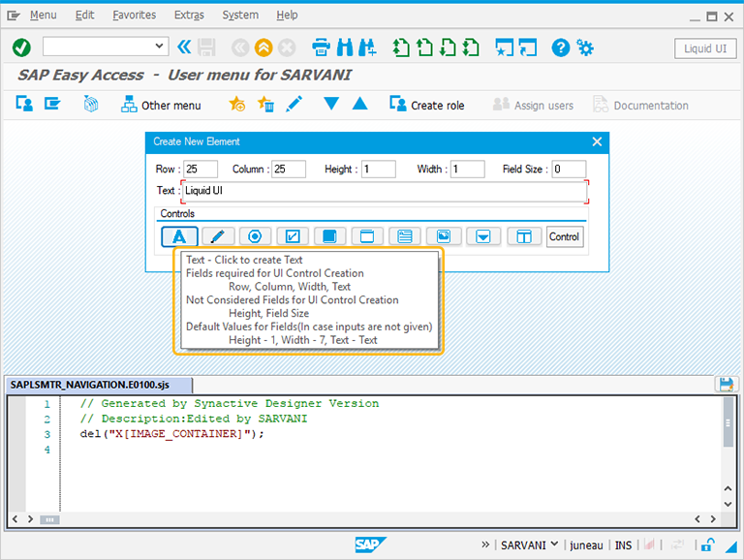Viewport: 744px width, 560px height.
Task: Select the Radio Button control icon
Action: pyautogui.click(x=255, y=236)
